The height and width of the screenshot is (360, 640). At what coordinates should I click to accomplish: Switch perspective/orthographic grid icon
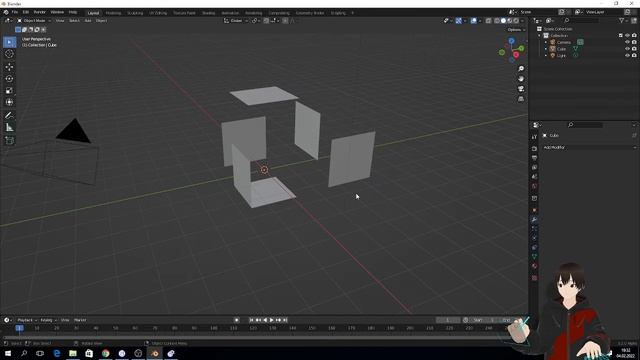[521, 99]
